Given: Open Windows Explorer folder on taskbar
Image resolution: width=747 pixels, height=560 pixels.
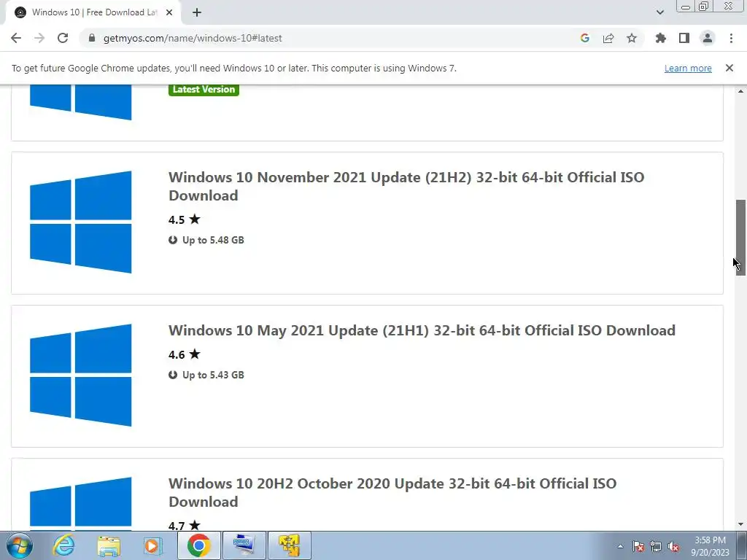Looking at the screenshot, I should tap(109, 545).
